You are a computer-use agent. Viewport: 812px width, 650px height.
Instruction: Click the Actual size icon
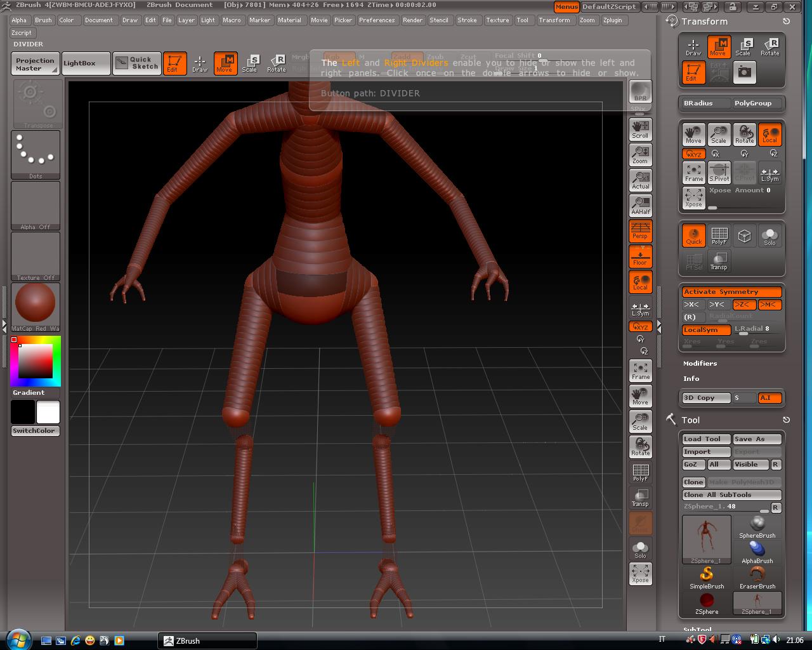[640, 180]
